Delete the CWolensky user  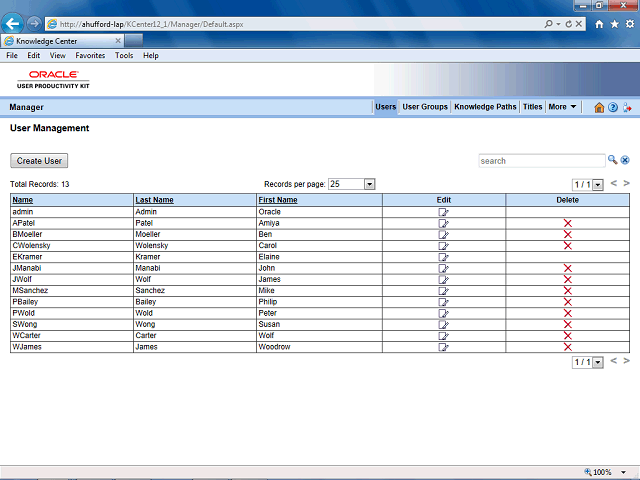click(x=567, y=246)
